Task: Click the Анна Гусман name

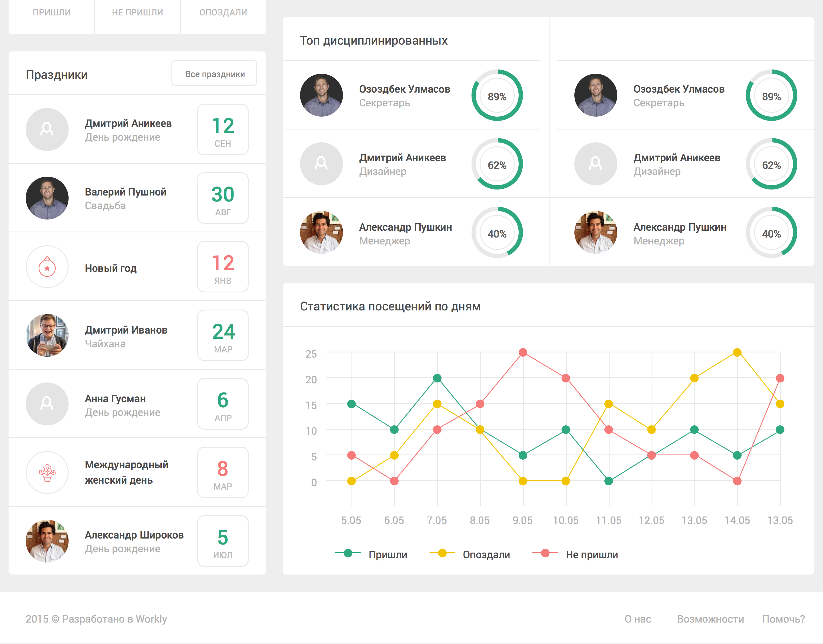Action: pos(115,398)
